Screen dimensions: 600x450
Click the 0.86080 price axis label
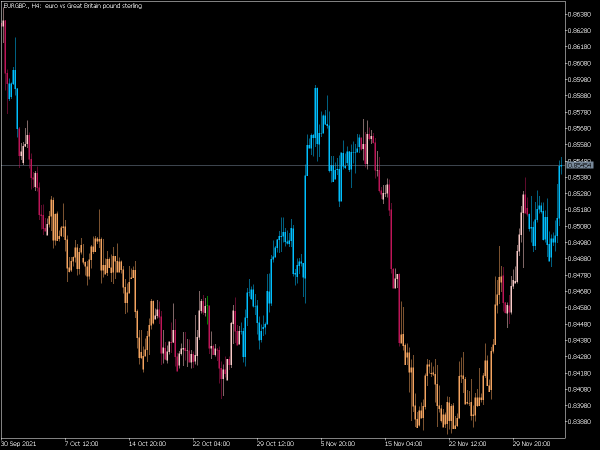click(579, 63)
